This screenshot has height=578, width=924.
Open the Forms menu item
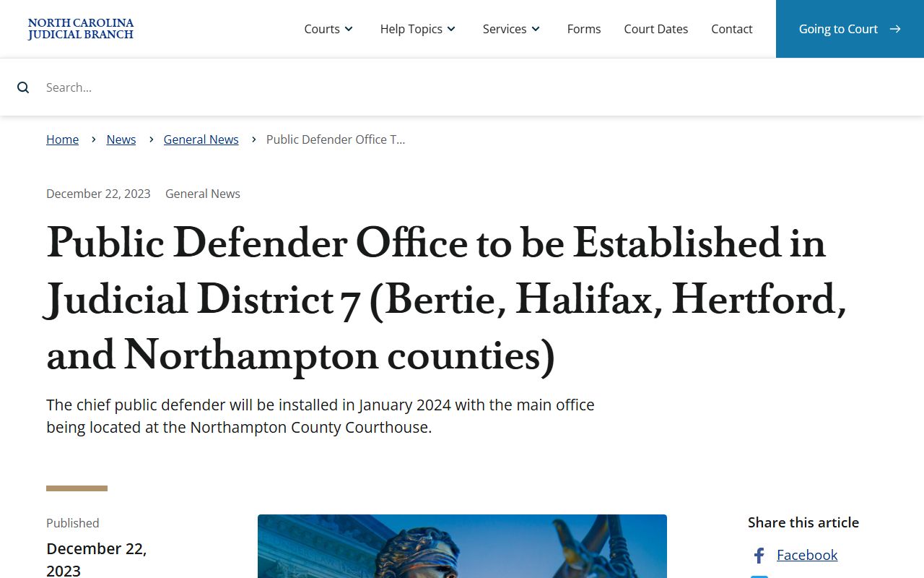pos(584,29)
